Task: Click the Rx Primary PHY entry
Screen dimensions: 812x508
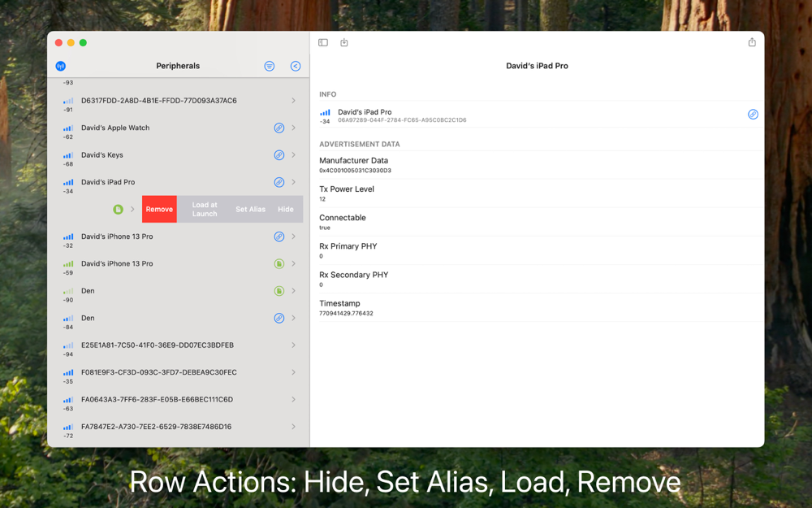Action: coord(541,250)
